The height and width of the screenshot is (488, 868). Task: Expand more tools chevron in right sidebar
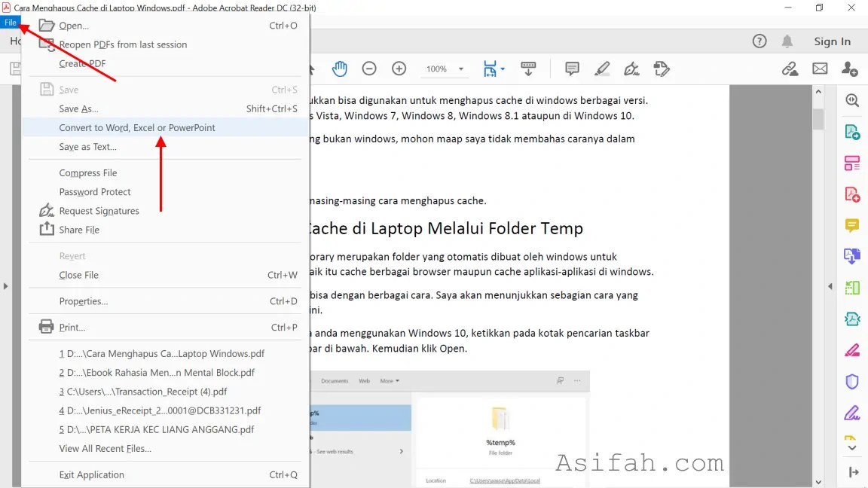pos(852,447)
